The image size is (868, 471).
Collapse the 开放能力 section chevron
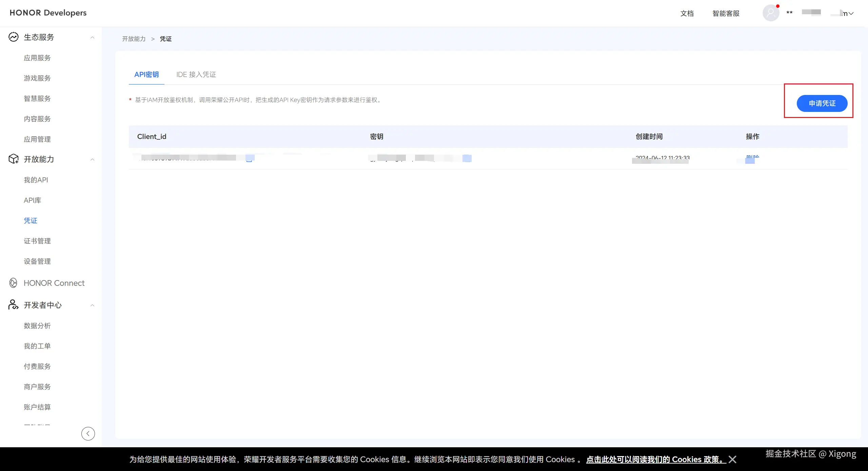click(92, 159)
